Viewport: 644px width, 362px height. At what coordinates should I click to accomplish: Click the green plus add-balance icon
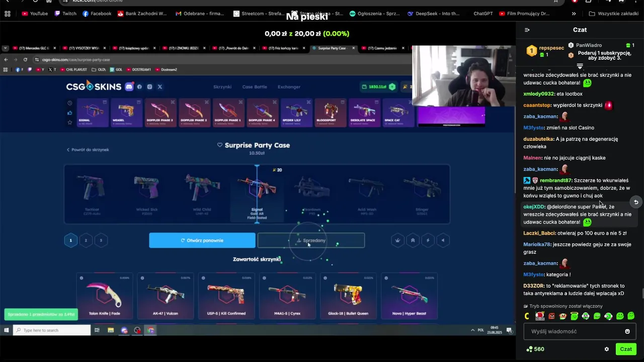pos(392,86)
